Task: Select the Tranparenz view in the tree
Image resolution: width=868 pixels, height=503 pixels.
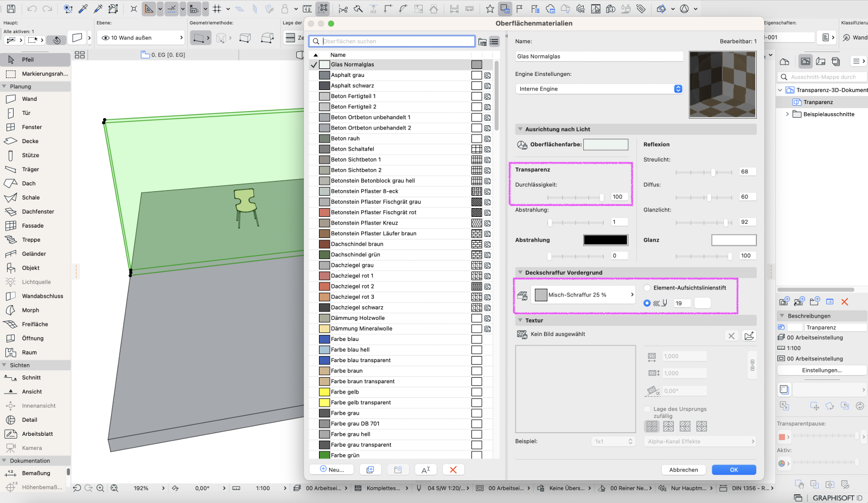Action: pyautogui.click(x=818, y=102)
